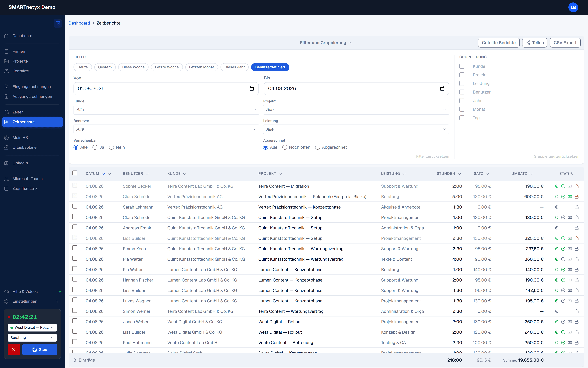
Task: Enable grouping by Benutzer checkbox
Action: point(462,92)
